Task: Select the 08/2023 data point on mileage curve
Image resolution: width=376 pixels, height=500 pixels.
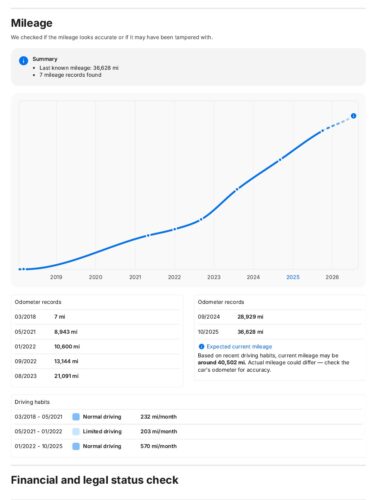Action: point(237,189)
